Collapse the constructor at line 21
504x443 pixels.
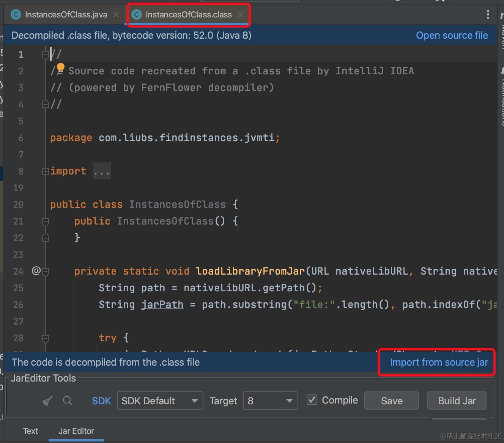tap(46, 221)
